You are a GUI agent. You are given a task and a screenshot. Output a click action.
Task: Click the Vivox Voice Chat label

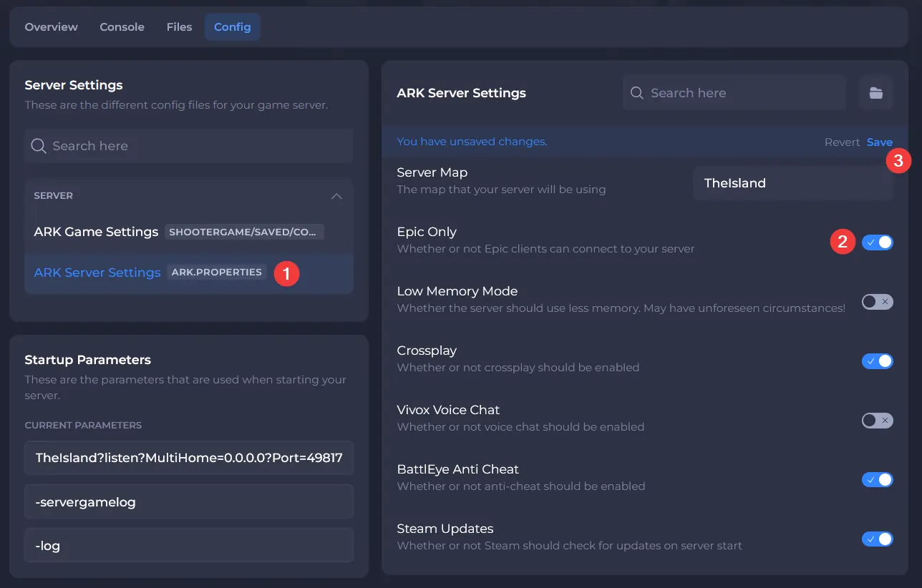pyautogui.click(x=448, y=410)
